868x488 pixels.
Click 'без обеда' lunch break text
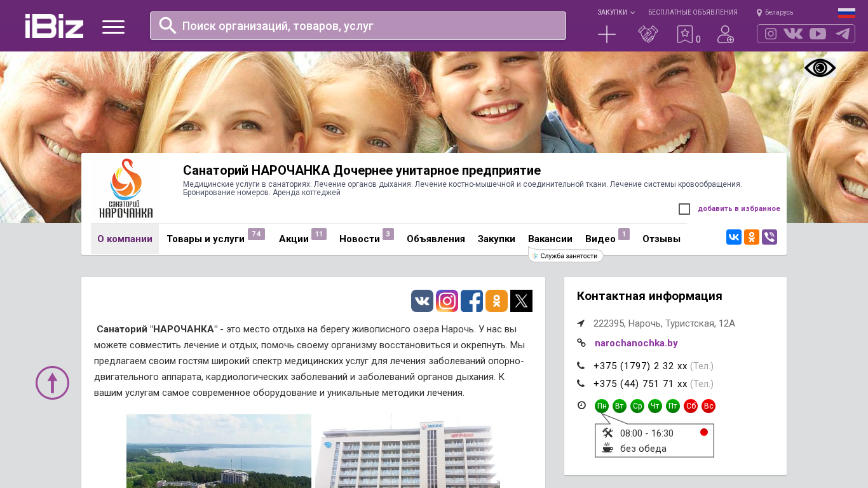tap(643, 449)
